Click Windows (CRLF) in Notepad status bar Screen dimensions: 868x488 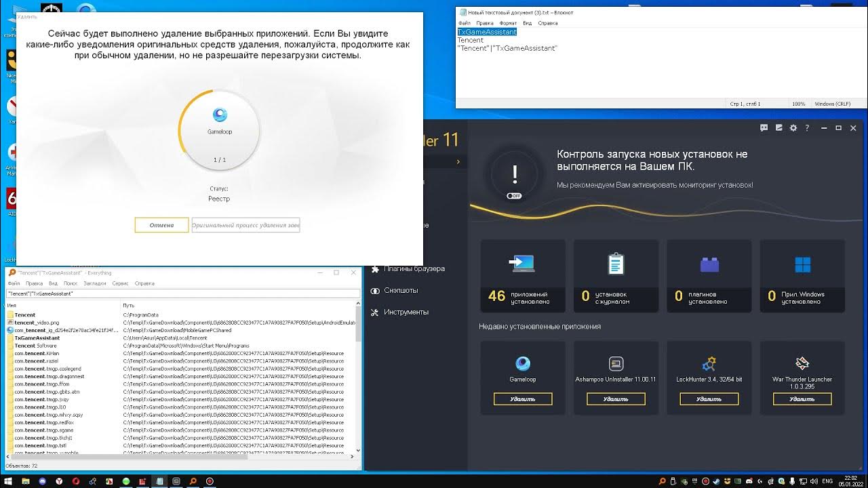(832, 104)
